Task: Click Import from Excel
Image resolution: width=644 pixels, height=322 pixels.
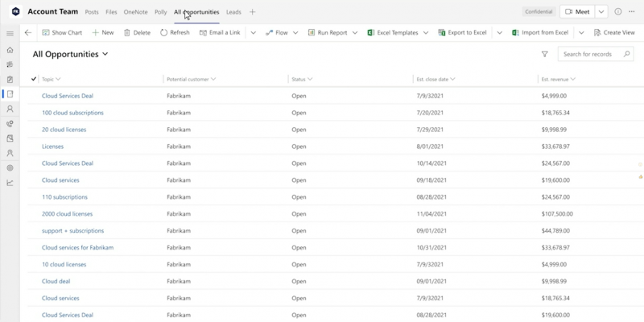Action: (540, 32)
